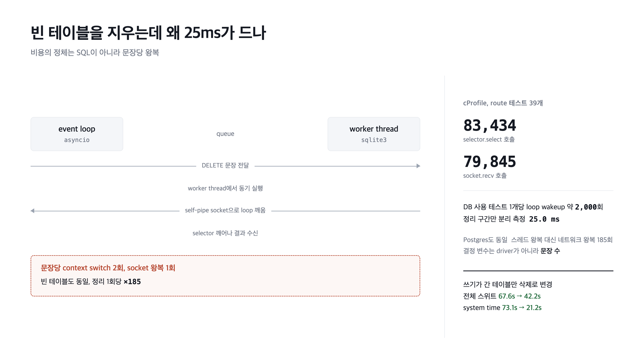Click the Postgres도 동일 note line
Screen dimensions: 644x362
[538, 240]
